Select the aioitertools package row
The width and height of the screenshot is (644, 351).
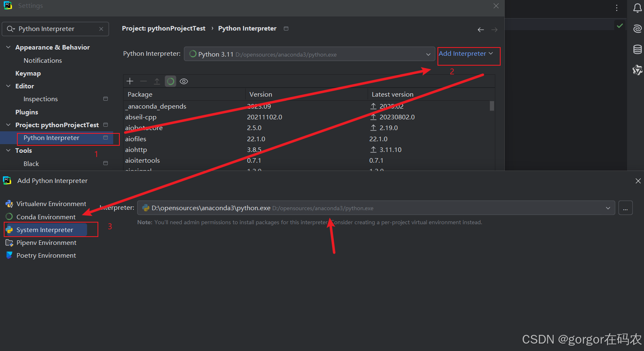coord(307,161)
